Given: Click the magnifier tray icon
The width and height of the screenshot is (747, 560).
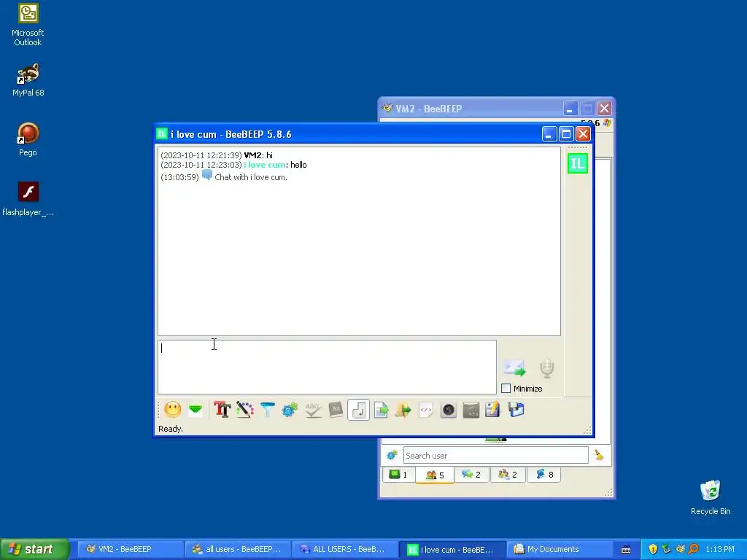Looking at the screenshot, I should point(693,549).
